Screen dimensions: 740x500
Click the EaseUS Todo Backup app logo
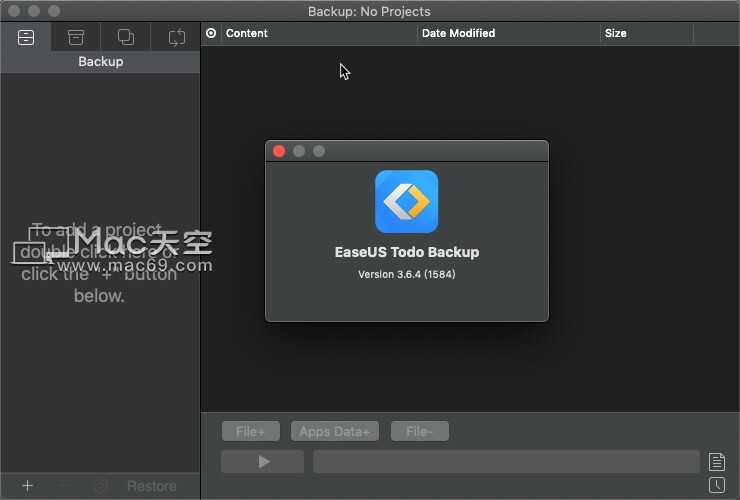click(x=406, y=202)
